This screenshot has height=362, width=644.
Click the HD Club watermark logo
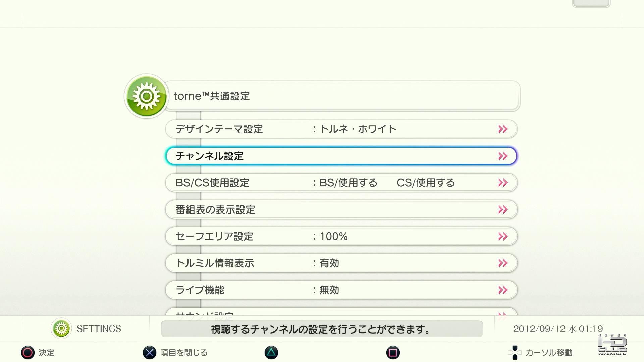click(612, 345)
